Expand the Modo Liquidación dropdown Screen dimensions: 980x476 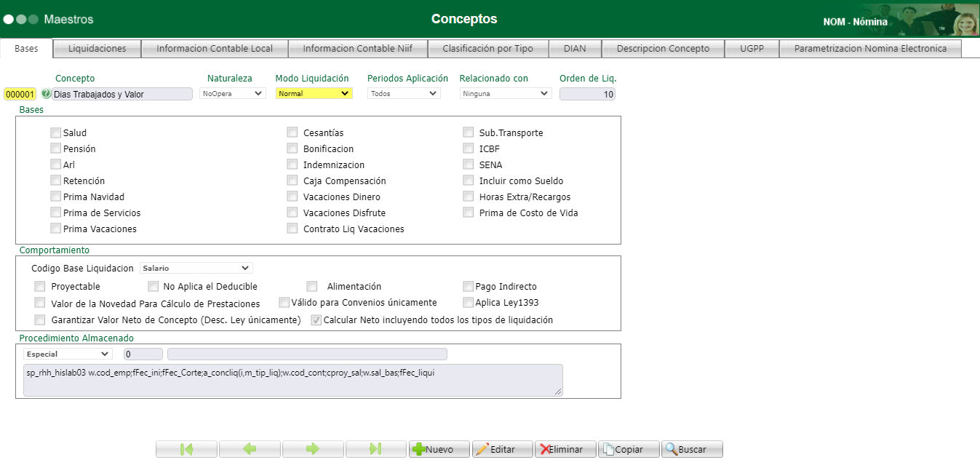[x=314, y=94]
